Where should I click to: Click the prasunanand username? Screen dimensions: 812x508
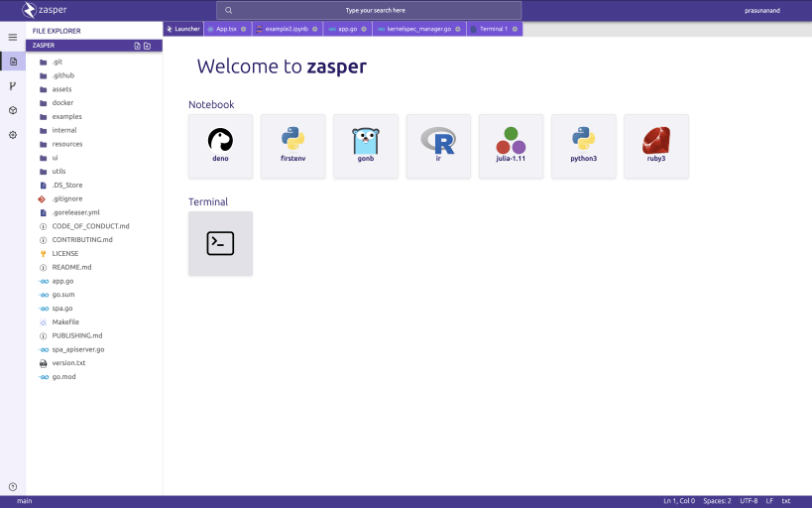coord(762,10)
